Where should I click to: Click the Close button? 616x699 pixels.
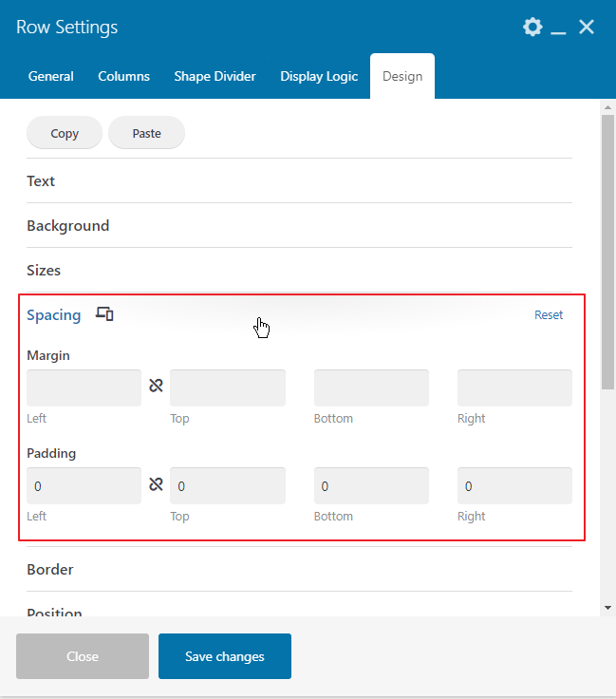83,656
